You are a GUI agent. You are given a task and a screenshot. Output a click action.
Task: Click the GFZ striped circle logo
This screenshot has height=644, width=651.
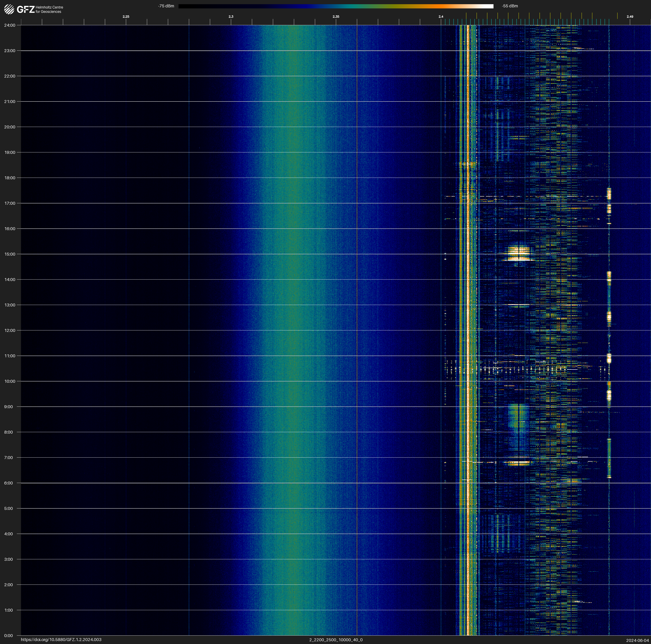9,9
